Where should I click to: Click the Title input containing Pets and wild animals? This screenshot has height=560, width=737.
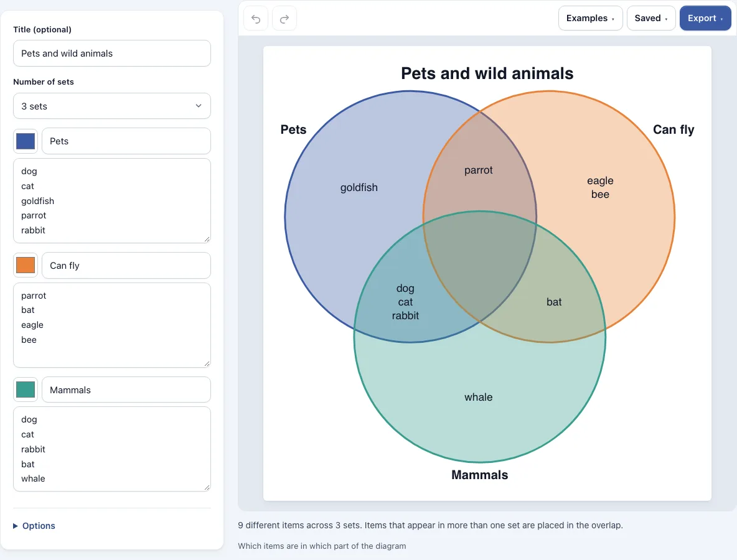(x=112, y=53)
